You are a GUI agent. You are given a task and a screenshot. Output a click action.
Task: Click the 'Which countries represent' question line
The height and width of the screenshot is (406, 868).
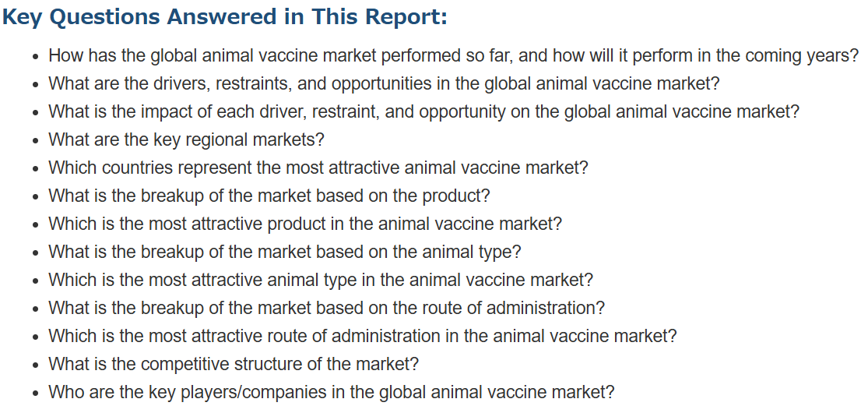pos(318,168)
